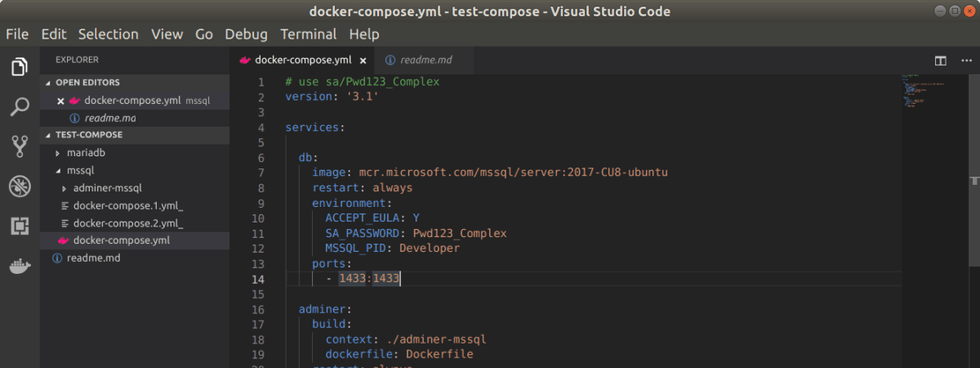Click the minimap code preview

click(x=923, y=90)
